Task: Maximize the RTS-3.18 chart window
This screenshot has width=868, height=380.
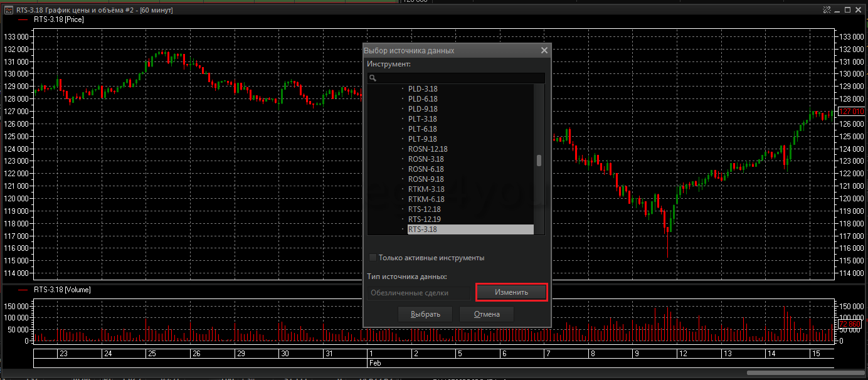Action: pos(847,10)
